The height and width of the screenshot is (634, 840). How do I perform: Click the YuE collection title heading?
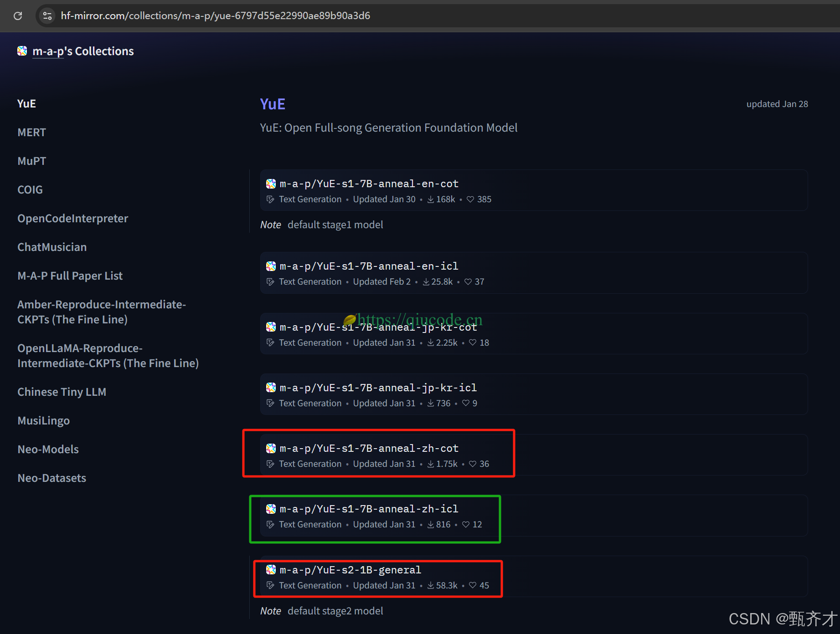(x=273, y=104)
